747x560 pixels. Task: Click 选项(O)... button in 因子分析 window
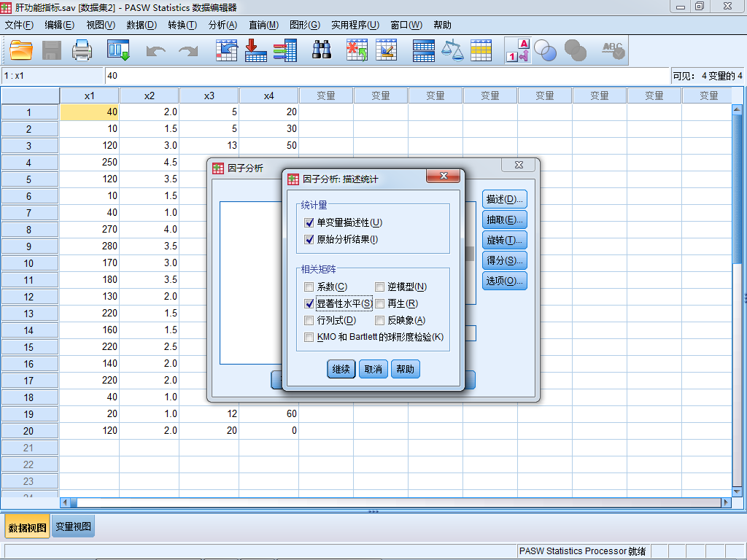point(505,281)
